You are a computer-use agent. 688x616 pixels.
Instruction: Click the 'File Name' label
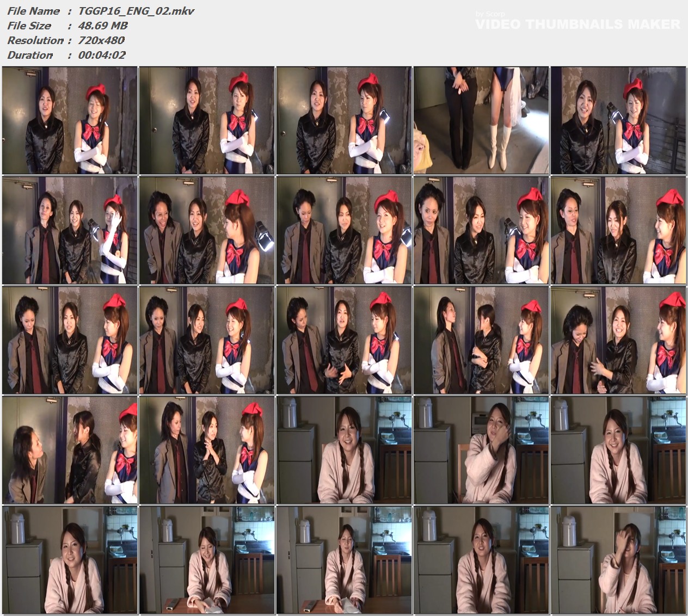pos(33,11)
